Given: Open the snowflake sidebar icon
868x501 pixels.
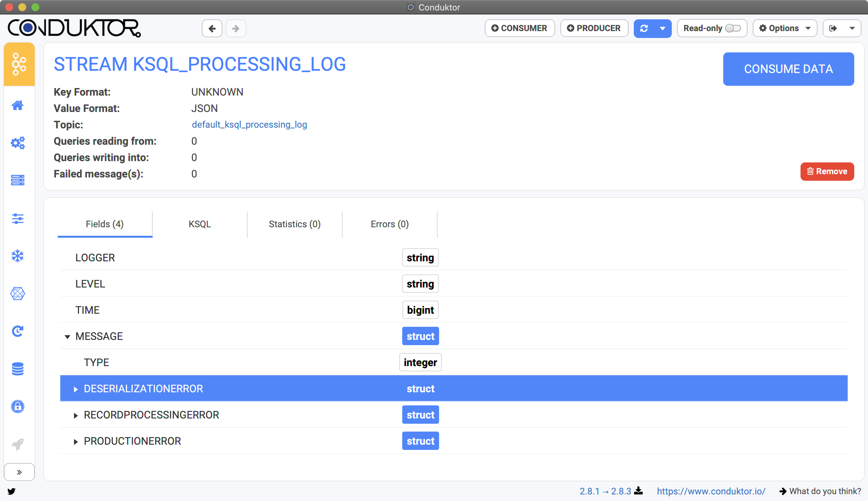Looking at the screenshot, I should [18, 256].
